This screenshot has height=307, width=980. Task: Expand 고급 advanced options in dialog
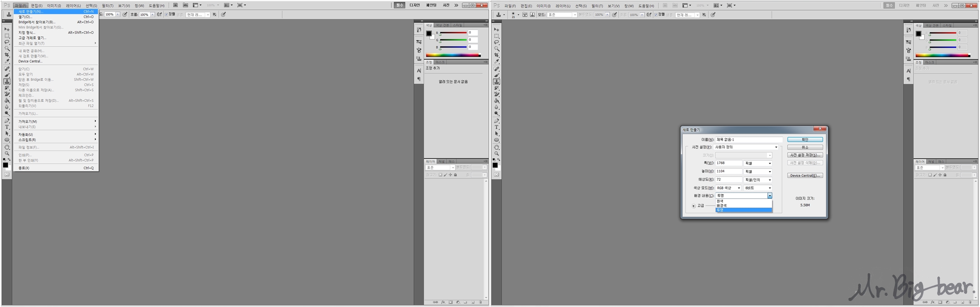coord(693,206)
